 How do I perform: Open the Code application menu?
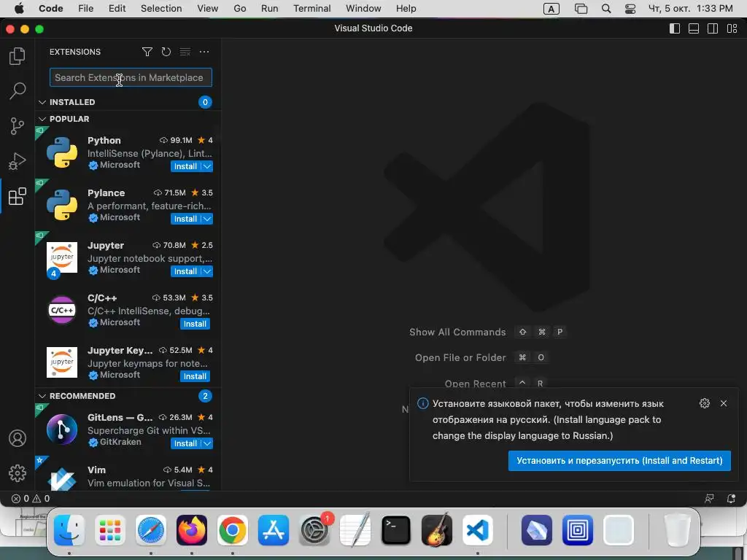51,9
